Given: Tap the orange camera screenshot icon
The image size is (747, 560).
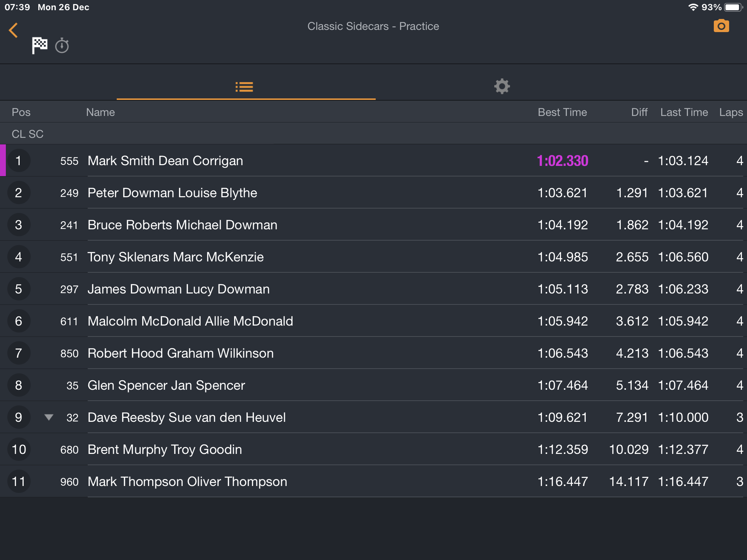Looking at the screenshot, I should click(x=721, y=26).
